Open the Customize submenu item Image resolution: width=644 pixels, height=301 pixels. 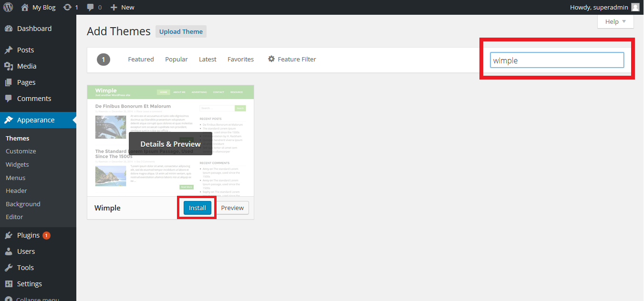[x=21, y=151]
